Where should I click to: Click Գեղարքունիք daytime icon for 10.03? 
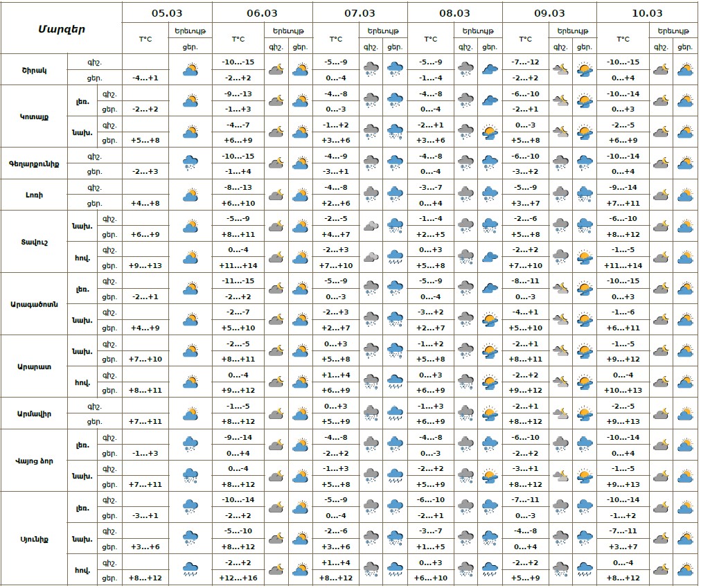[686, 163]
